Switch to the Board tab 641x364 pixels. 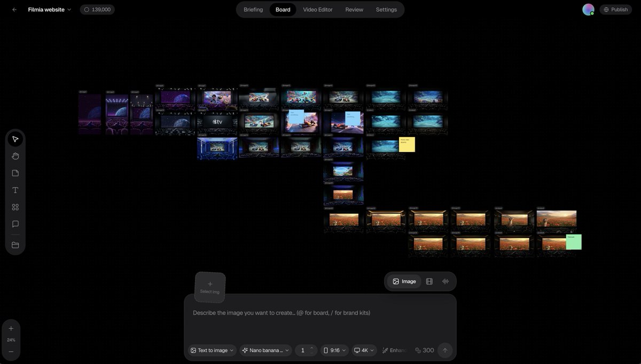click(283, 10)
